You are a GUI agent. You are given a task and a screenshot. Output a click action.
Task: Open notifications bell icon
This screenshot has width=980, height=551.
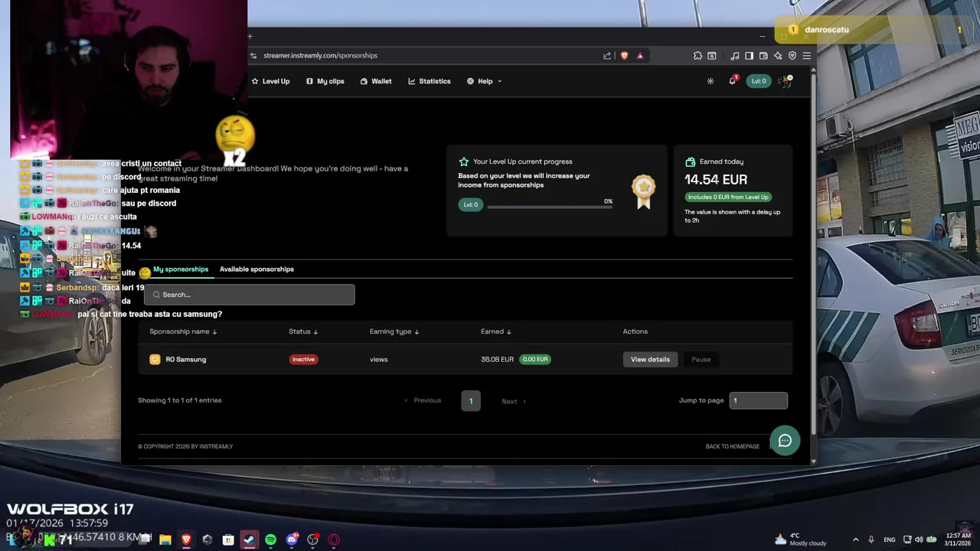point(733,80)
